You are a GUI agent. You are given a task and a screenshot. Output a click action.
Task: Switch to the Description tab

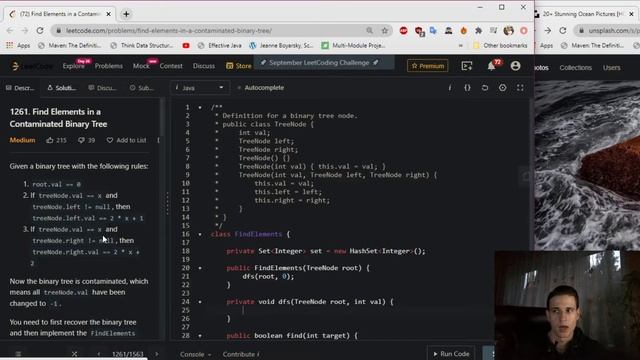[20, 88]
